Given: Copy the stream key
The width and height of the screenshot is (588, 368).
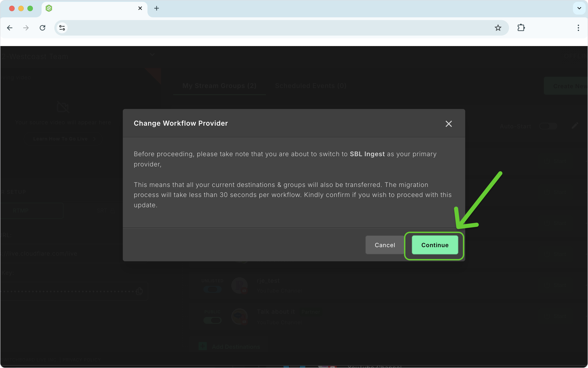Looking at the screenshot, I should click(139, 291).
